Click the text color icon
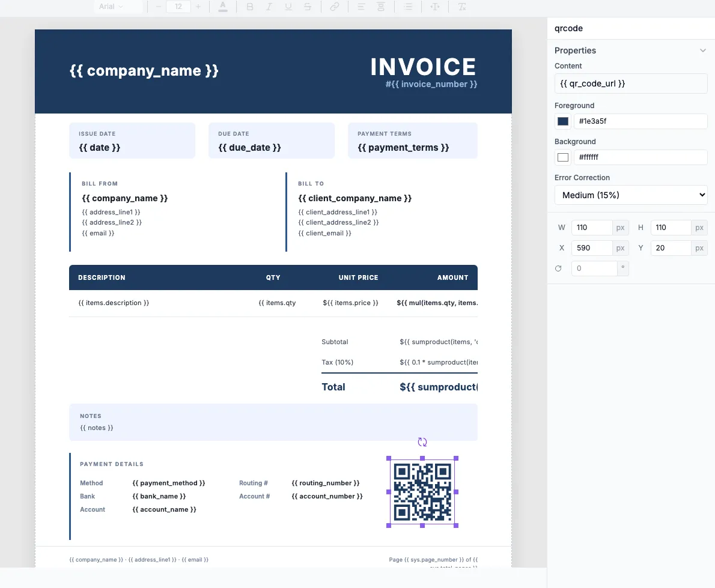The image size is (715, 588). pos(223,7)
